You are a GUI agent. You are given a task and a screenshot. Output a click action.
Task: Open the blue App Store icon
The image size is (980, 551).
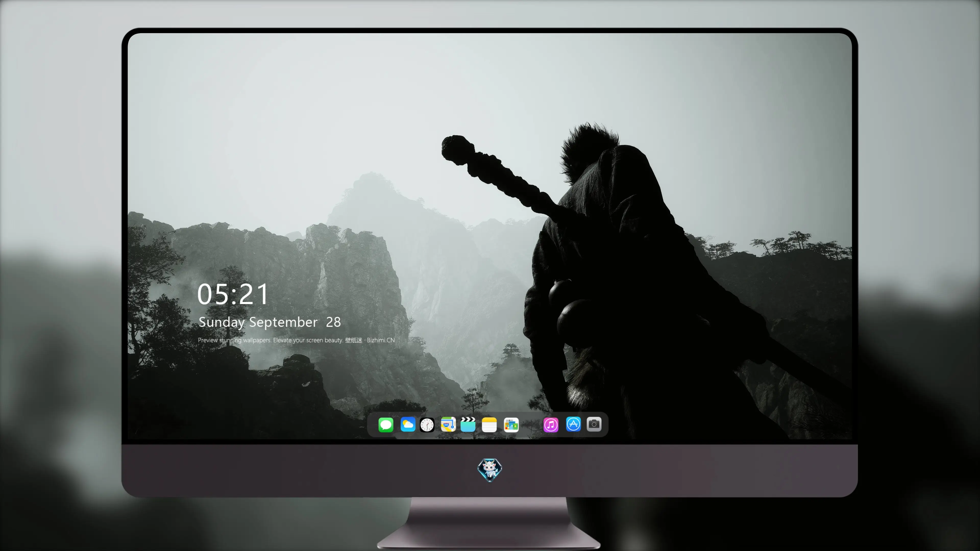(x=573, y=424)
